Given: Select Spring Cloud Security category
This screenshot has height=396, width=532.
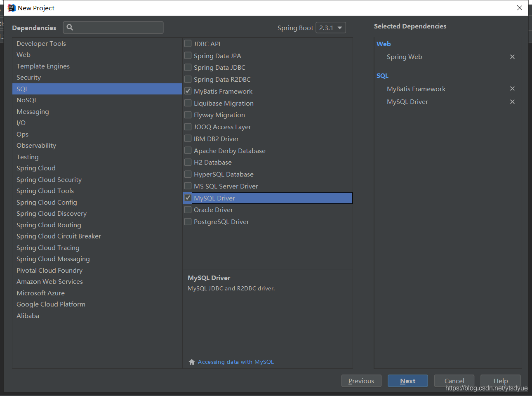Looking at the screenshot, I should tap(97, 179).
